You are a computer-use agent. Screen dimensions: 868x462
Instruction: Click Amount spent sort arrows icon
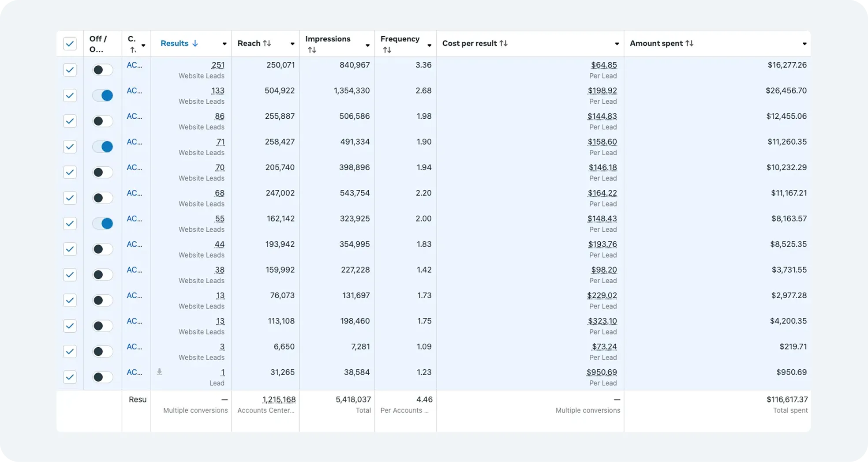[689, 43]
